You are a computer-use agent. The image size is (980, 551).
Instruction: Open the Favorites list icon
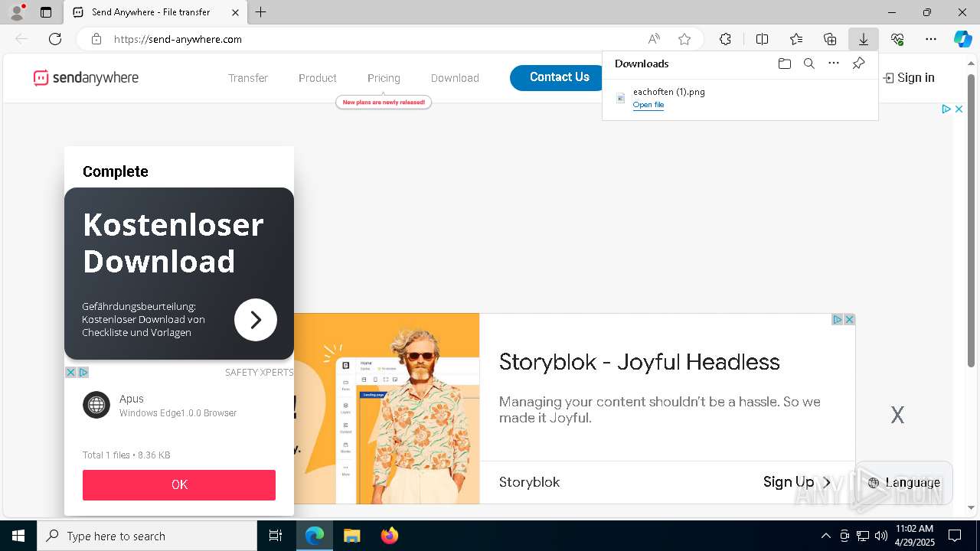(796, 39)
